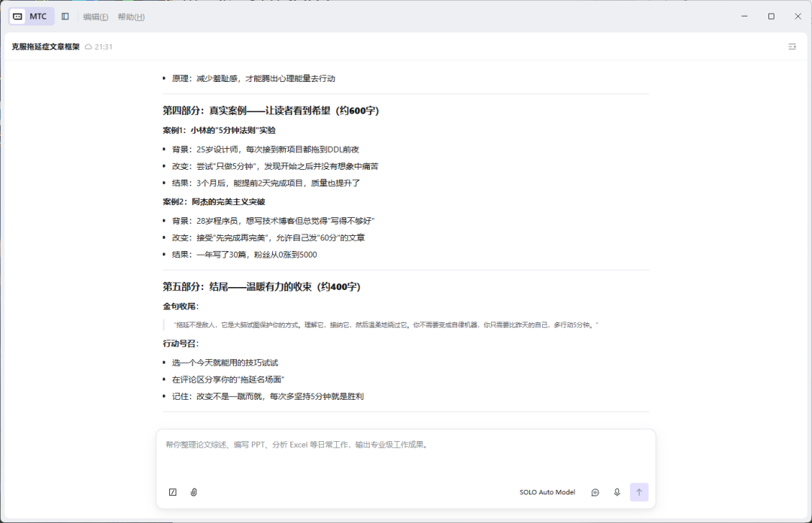
Task: Click heading 第四部分：真实案例
Action: tap(271, 110)
